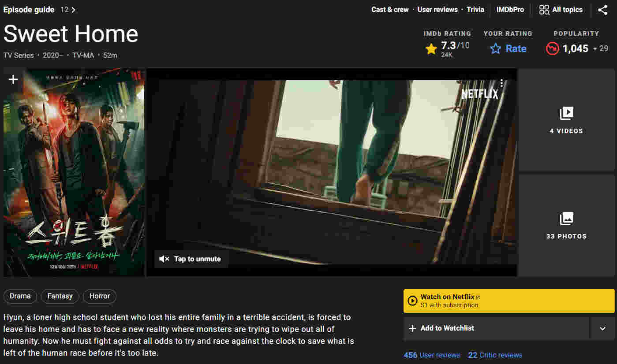Open the 4 Videos gallery tile

566,119
